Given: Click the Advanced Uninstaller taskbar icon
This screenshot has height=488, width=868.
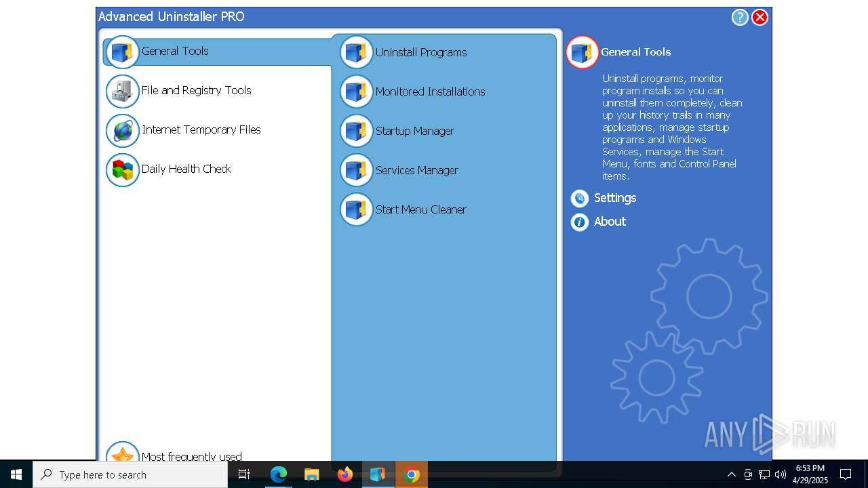Looking at the screenshot, I should click(378, 474).
